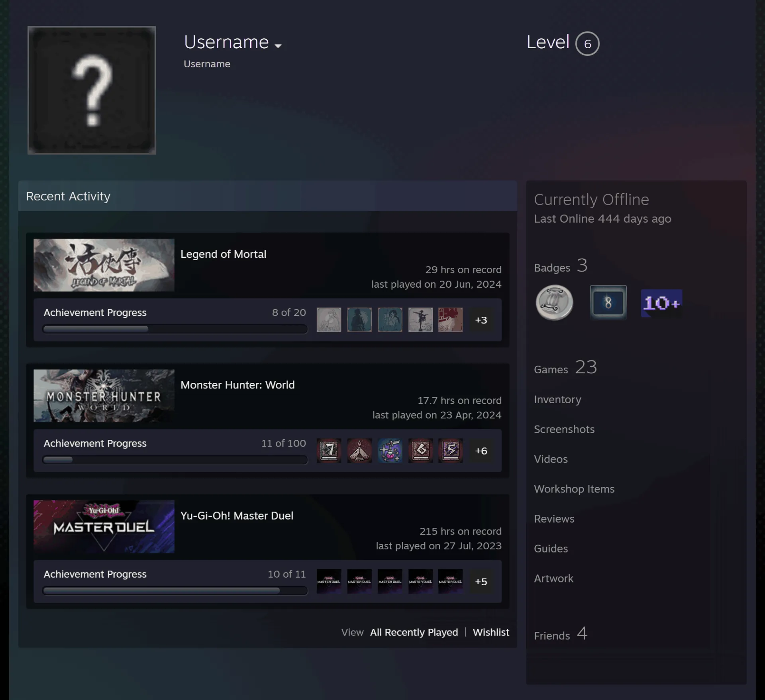Open Monster Hunter achievement icon numbered 5

coord(450,450)
